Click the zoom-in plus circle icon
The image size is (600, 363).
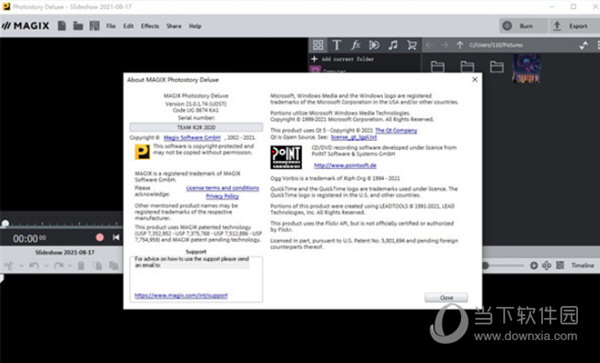click(534, 265)
